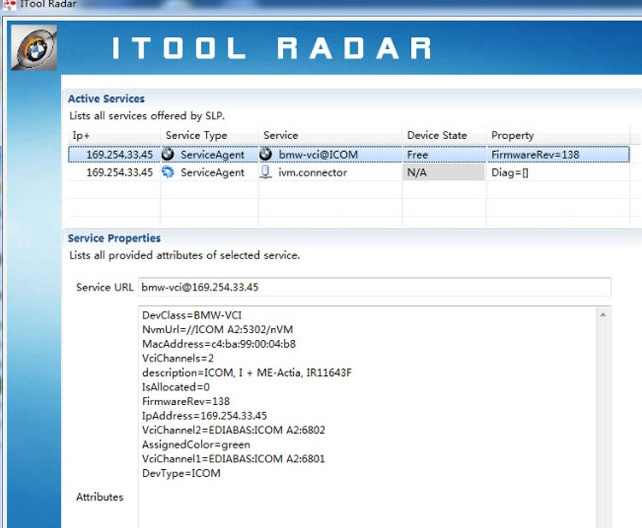This screenshot has width=642, height=528.
Task: Click the FirmwareRev=138 property cell
Action: click(x=535, y=155)
